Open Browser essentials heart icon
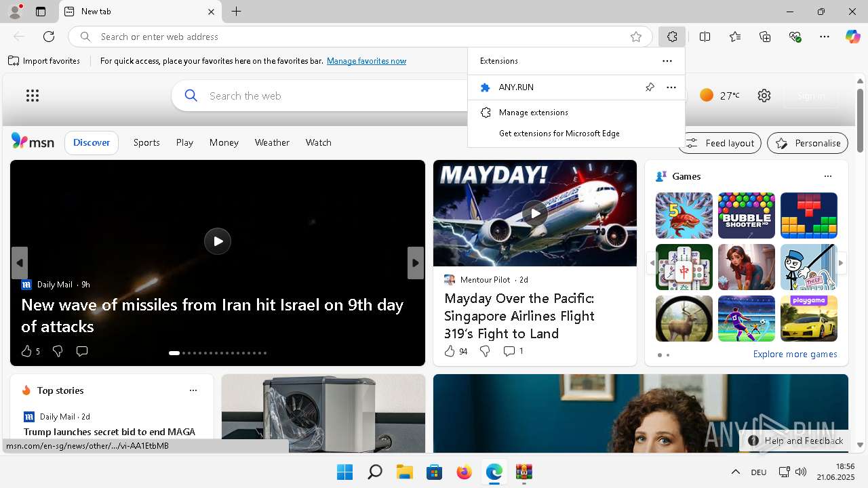This screenshot has width=868, height=488. pos(795,37)
